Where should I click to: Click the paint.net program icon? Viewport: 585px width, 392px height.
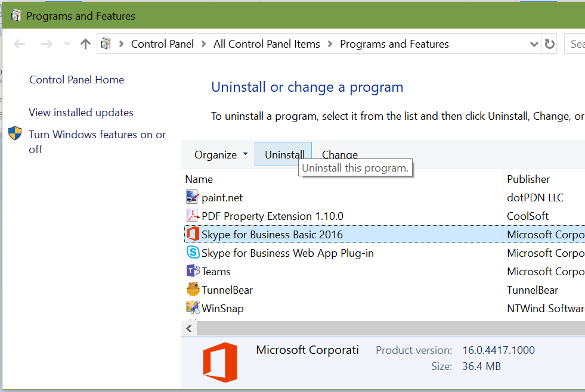192,197
